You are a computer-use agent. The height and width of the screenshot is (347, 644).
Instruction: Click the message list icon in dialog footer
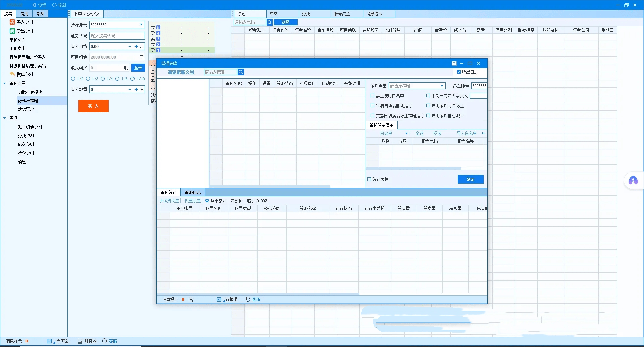pos(191,299)
